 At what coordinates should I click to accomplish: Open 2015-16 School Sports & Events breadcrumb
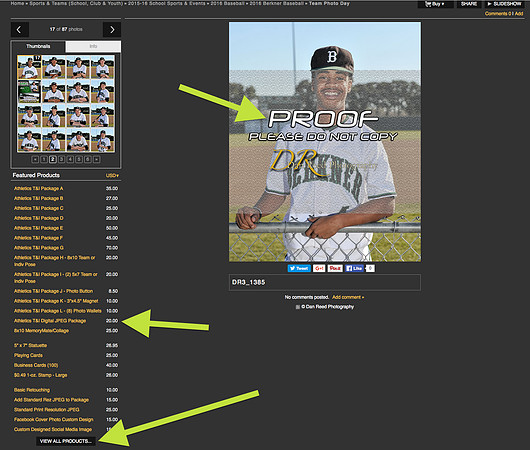167,3
